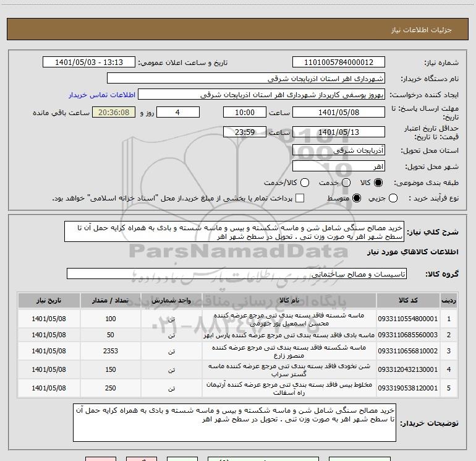Select the کالا/خدمت radio button

click(305, 183)
